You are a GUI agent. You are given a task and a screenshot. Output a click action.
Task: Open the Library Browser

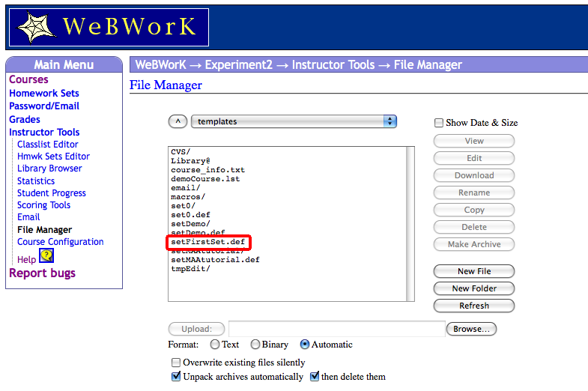(49, 169)
